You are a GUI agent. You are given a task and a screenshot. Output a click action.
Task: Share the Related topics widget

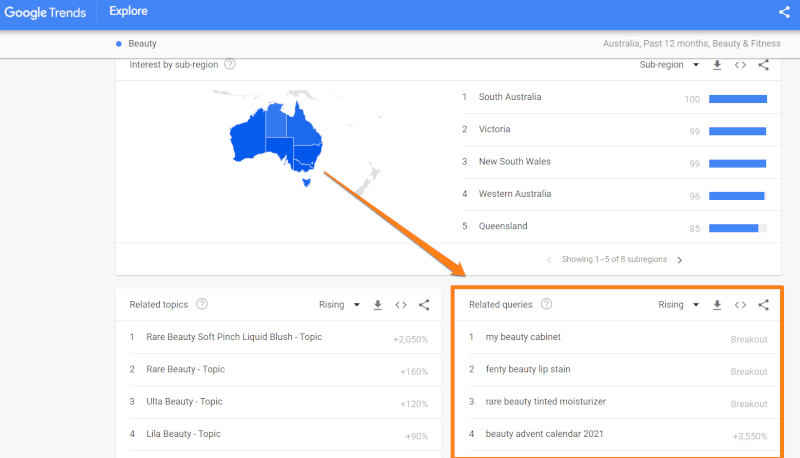click(424, 305)
